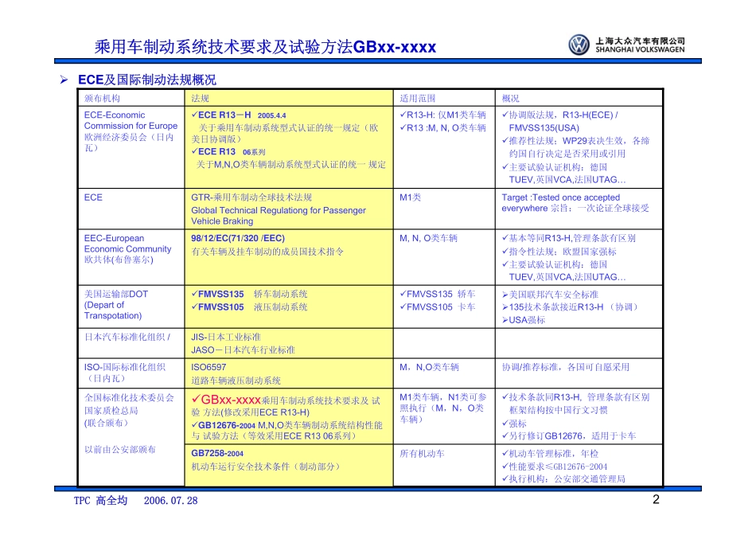Click the 'ECE R13—H 2005.4.4' entry

pos(239,115)
